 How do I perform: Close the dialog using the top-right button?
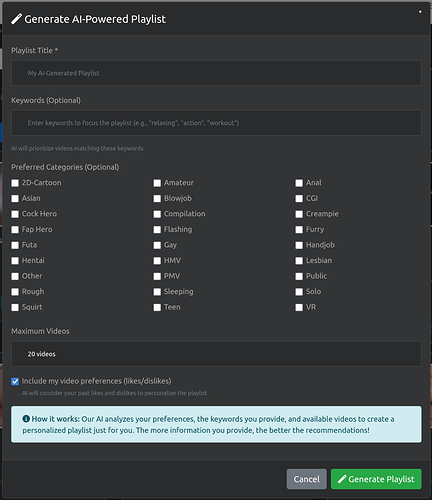click(420, 12)
